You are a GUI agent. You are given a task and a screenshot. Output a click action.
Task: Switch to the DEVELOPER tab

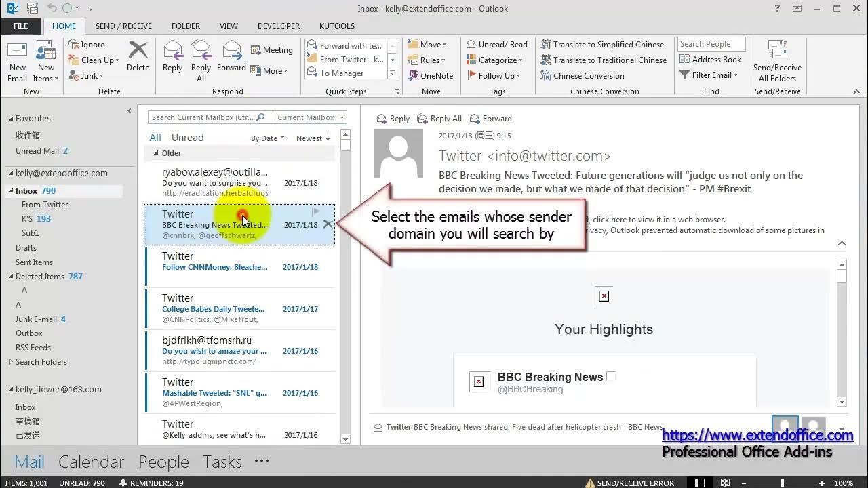279,26
